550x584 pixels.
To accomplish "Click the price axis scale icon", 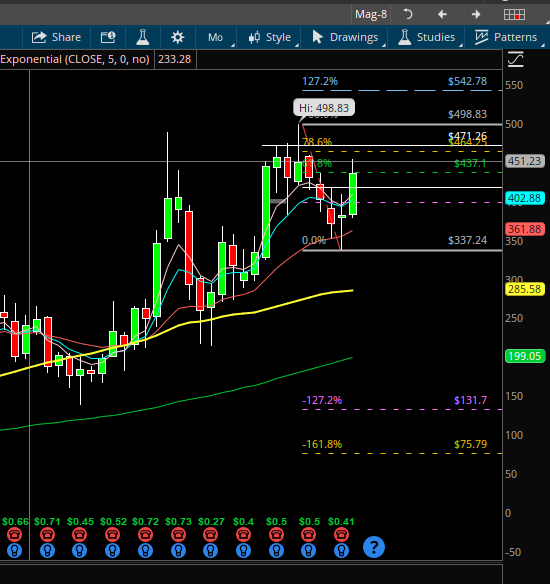I will tap(516, 60).
